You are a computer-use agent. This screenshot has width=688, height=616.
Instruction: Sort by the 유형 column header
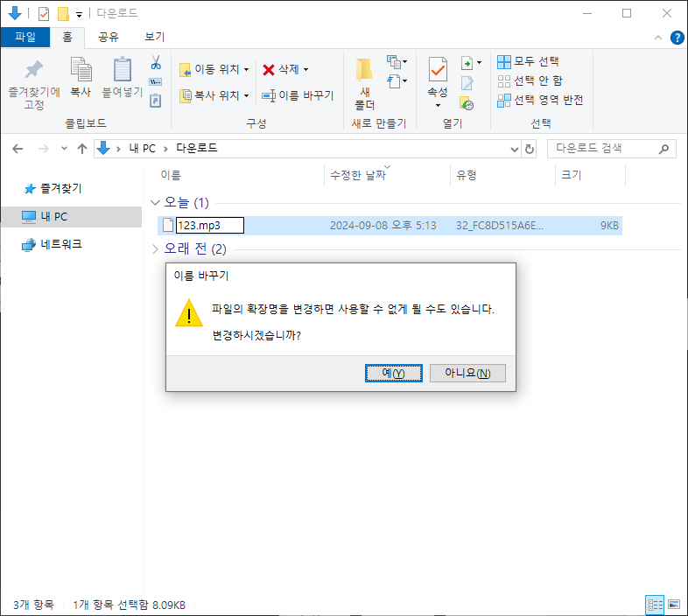point(466,176)
